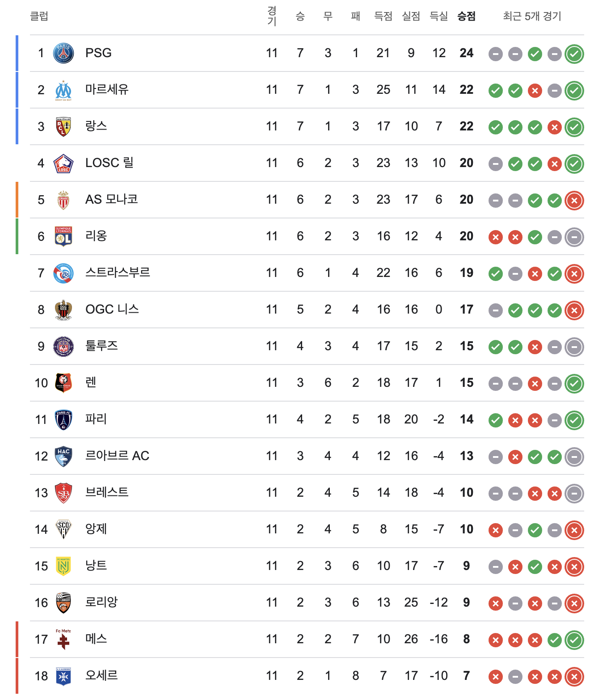Click the FC Metz crest icon
Image resolution: width=611 pixels, height=700 pixels.
click(63, 639)
